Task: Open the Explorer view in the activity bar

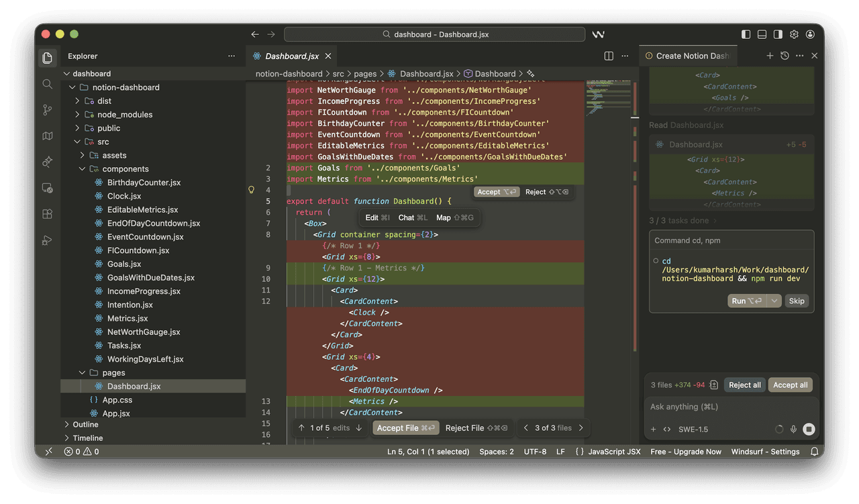Action: (x=47, y=58)
